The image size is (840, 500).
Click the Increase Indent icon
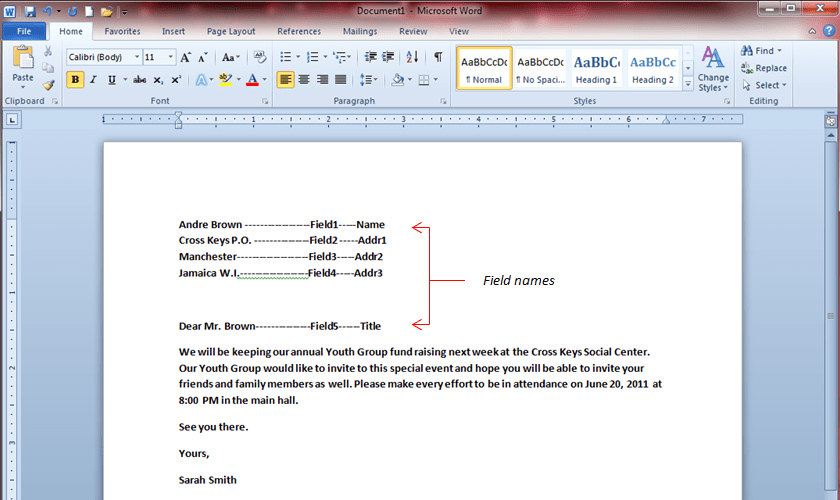[388, 57]
